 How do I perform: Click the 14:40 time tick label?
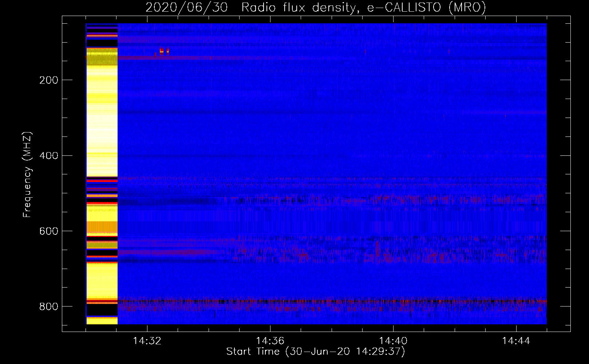click(x=393, y=341)
